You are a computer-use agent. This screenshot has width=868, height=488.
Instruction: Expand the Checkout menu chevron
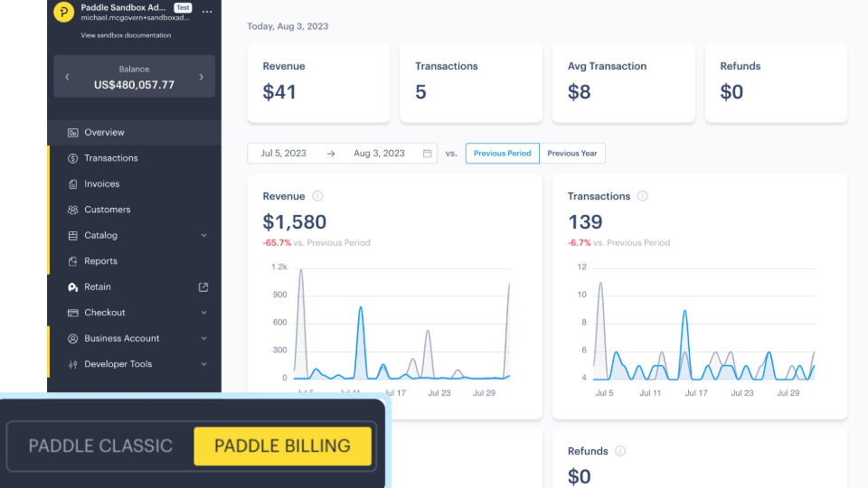(x=203, y=313)
